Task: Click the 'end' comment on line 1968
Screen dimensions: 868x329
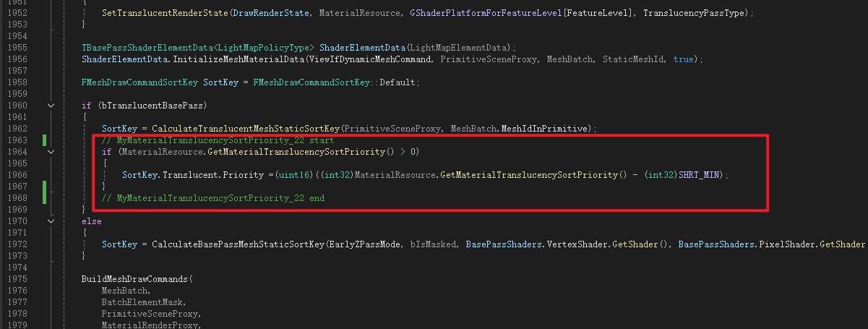Action: [317, 198]
